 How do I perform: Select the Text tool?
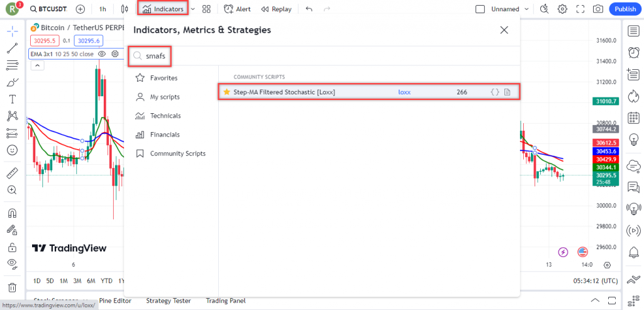13,99
